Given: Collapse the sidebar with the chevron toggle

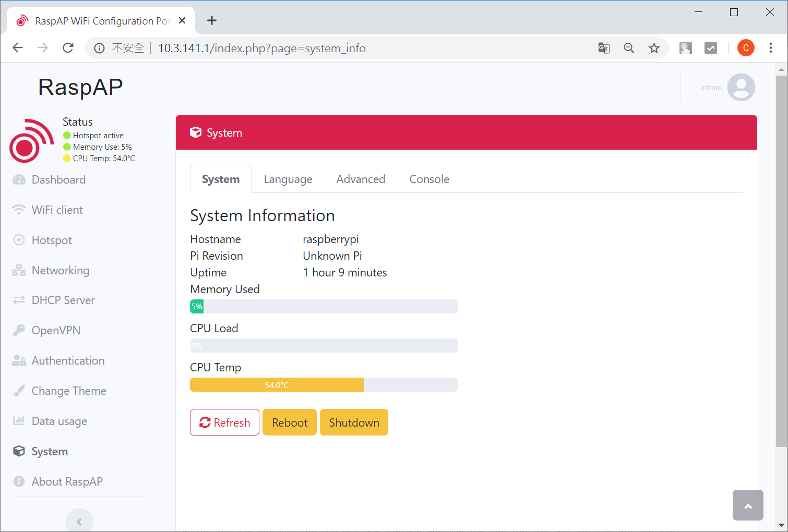Looking at the screenshot, I should coord(79,522).
